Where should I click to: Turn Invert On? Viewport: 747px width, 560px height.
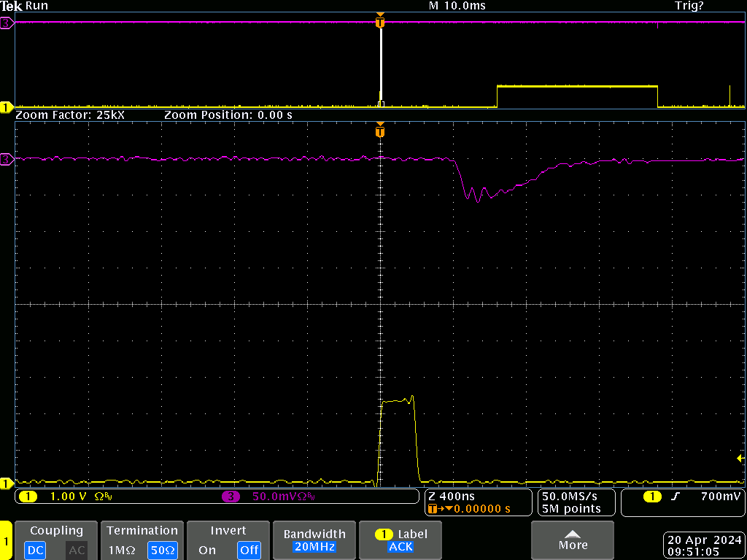207,550
